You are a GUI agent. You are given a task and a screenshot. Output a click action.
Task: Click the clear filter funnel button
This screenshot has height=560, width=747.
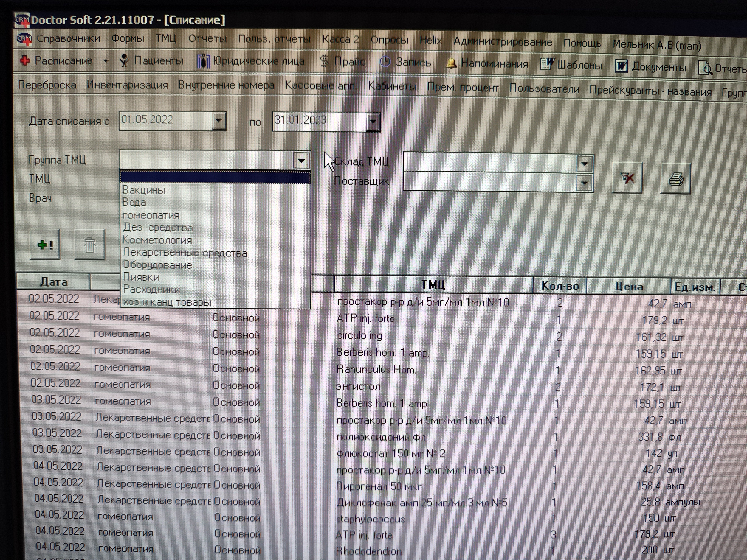coord(627,178)
